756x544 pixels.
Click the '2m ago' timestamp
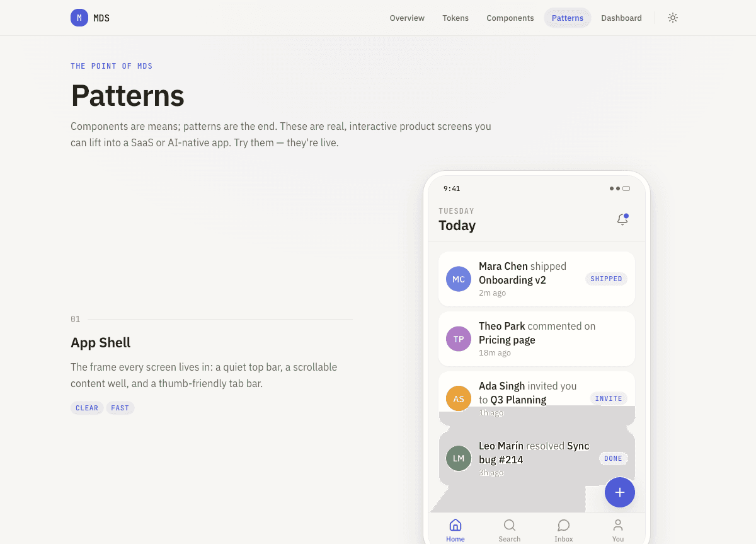pyautogui.click(x=492, y=293)
